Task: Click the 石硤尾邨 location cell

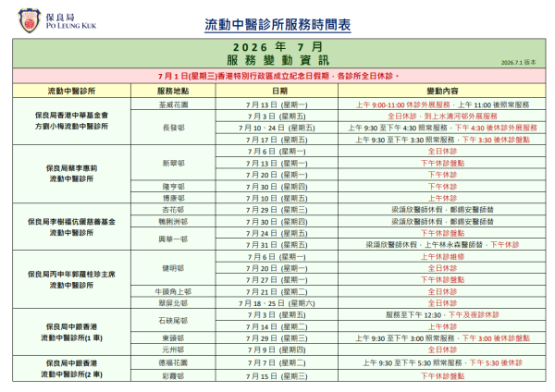Action: click(x=173, y=321)
